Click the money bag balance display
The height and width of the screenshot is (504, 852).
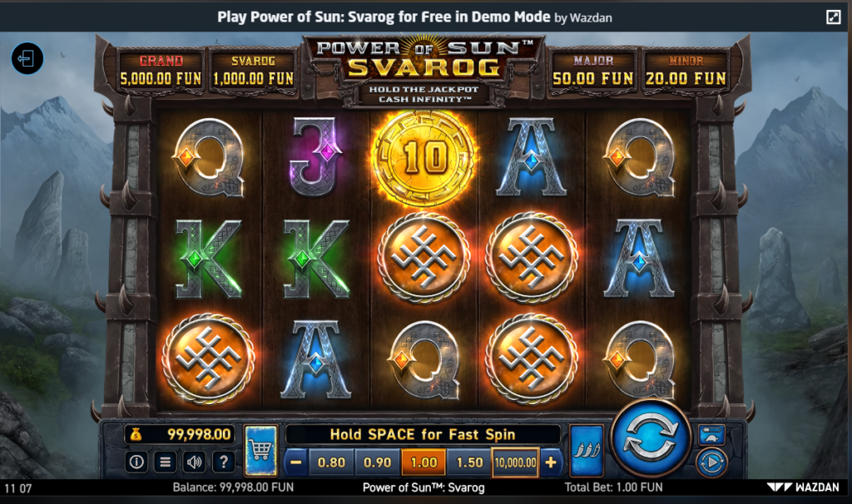[181, 434]
